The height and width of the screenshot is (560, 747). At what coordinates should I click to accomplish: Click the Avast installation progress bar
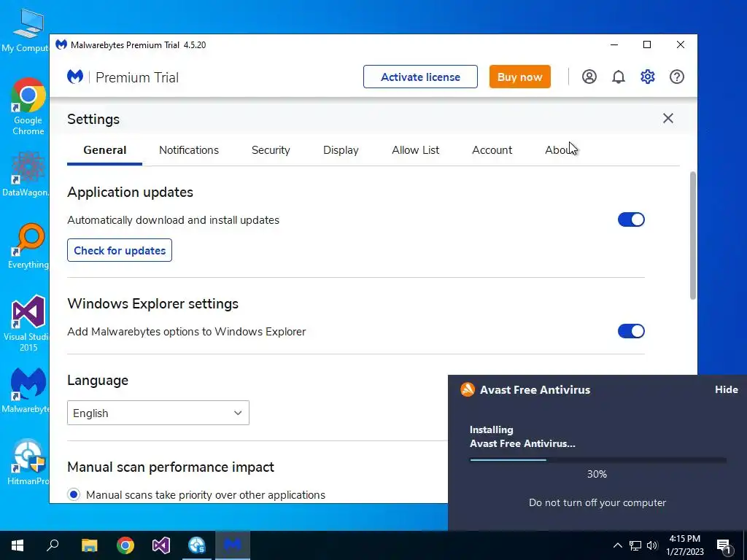(x=597, y=460)
